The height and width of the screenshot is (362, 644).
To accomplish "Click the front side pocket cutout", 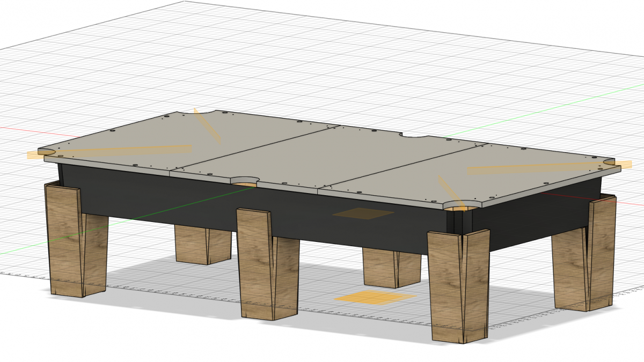I will point(246,181).
